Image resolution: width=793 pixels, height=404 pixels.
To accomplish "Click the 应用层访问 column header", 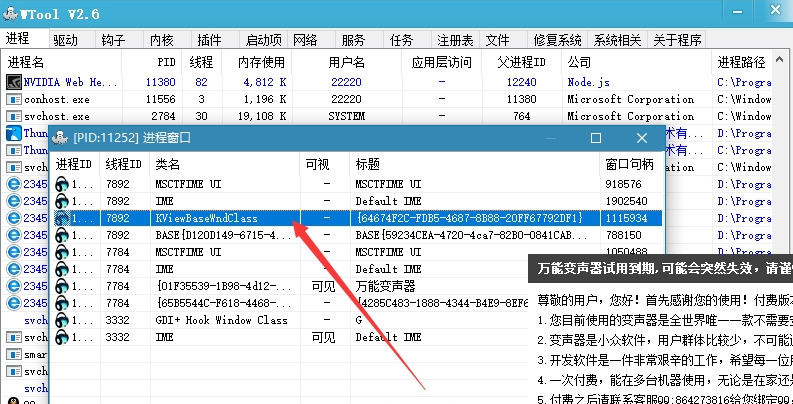I will click(442, 62).
